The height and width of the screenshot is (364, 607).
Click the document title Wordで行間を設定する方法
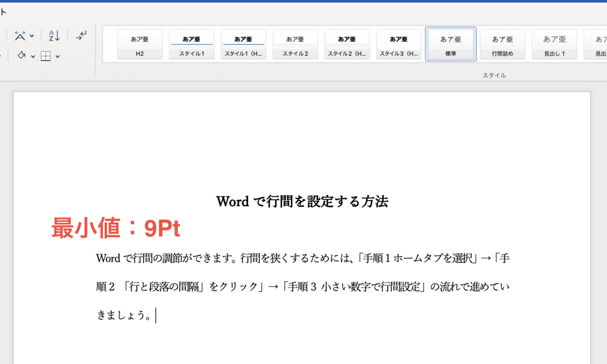pyautogui.click(x=303, y=201)
